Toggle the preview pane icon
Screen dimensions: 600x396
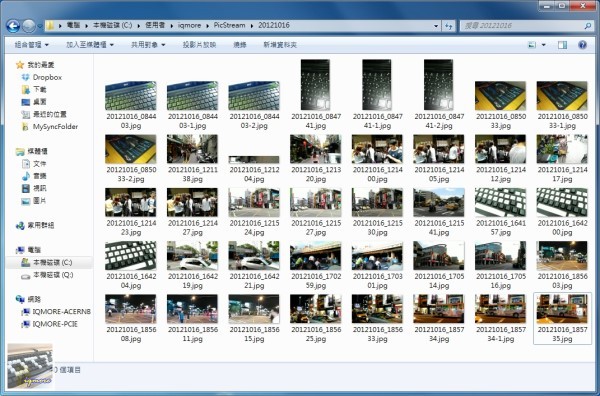click(562, 45)
